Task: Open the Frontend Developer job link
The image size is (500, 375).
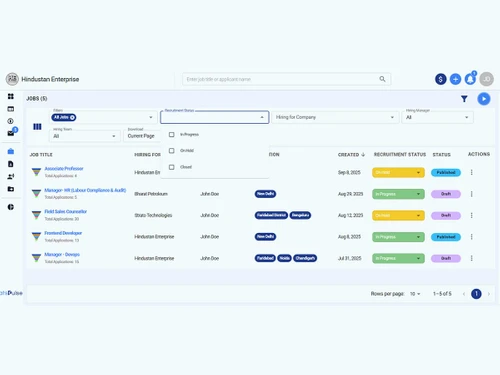Action: (63, 233)
